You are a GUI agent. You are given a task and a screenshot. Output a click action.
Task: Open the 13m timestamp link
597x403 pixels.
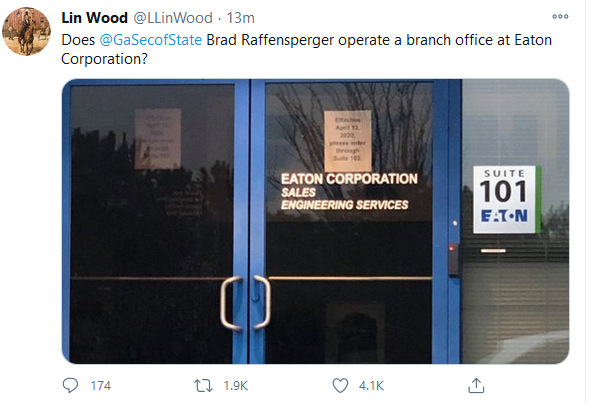[x=241, y=18]
